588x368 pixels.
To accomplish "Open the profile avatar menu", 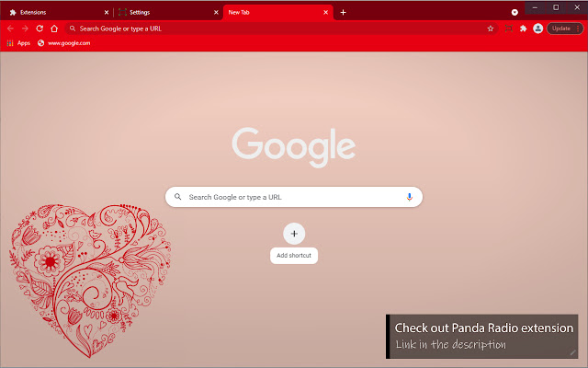I will 537,29.
